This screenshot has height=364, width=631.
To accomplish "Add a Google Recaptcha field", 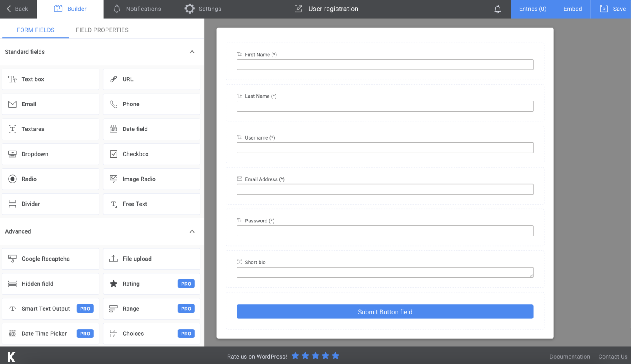I will pos(51,259).
